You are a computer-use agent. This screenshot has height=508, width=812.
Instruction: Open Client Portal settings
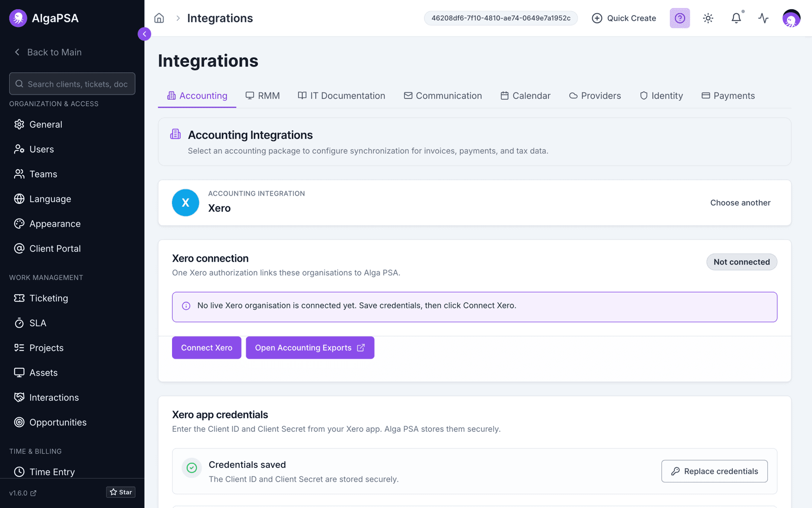click(x=72, y=249)
